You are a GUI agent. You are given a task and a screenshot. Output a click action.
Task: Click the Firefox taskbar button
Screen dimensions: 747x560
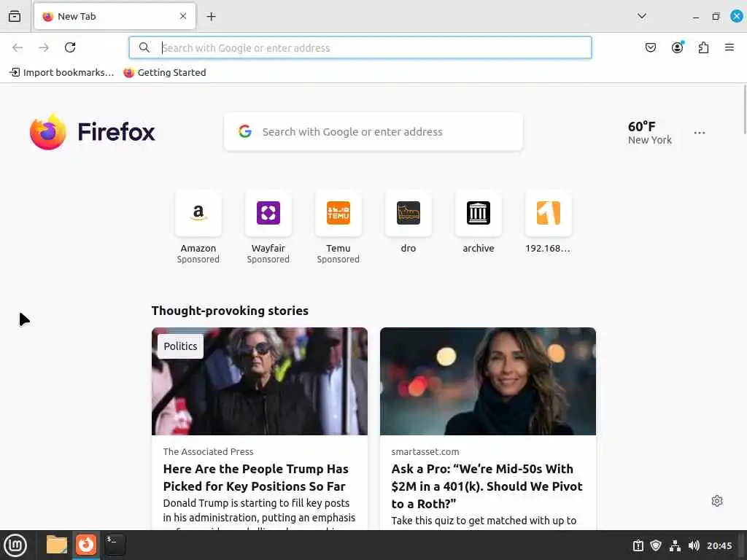[86, 545]
